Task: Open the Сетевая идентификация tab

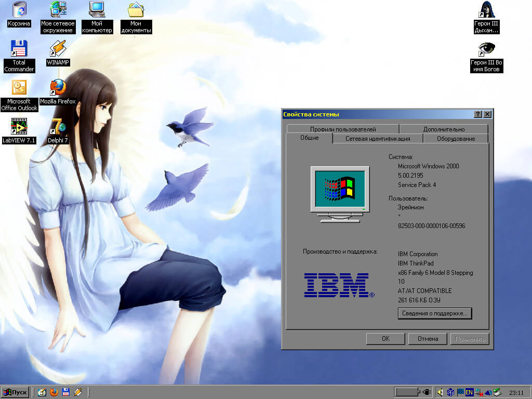Action: 378,139
